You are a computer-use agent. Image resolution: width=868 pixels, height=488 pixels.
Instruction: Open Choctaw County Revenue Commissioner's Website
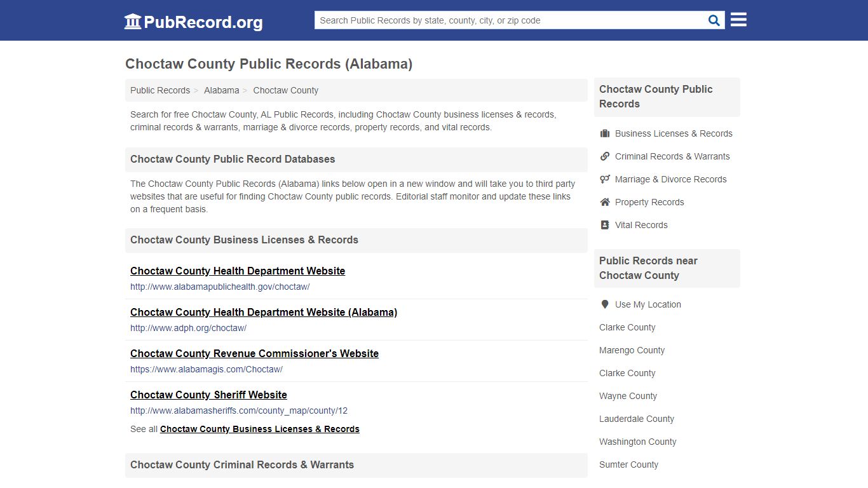point(254,353)
